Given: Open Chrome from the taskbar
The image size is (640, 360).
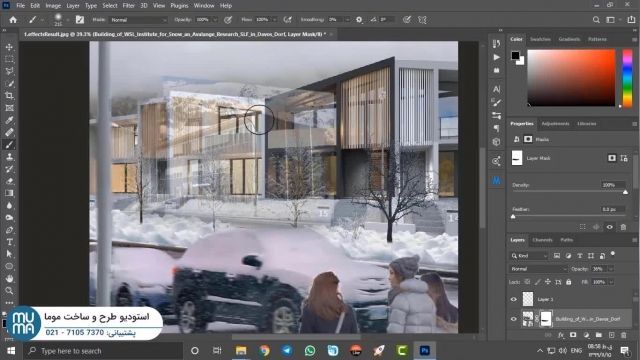Looking at the screenshot, I should pos(264,351).
